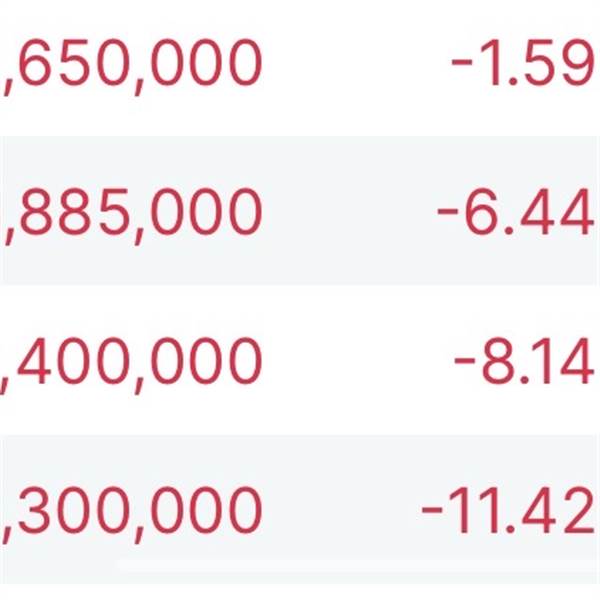Select the -8.14 change figure
This screenshot has height=600, width=600.
(x=523, y=362)
